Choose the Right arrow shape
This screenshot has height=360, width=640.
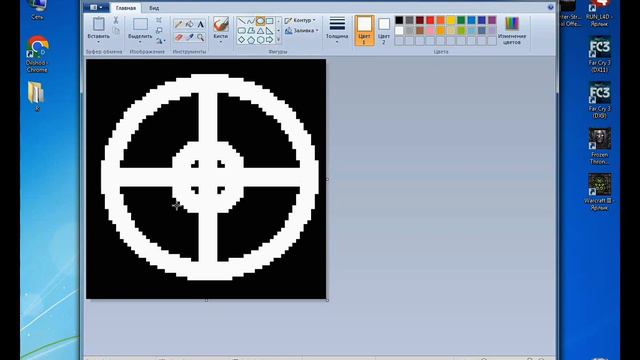click(x=269, y=40)
